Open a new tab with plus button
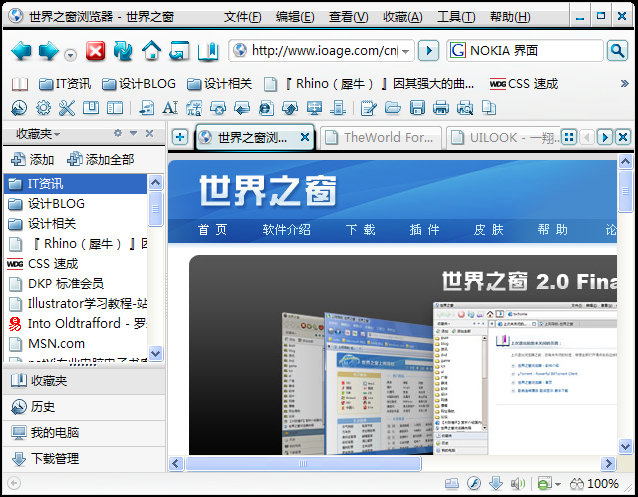The image size is (638, 497). point(180,137)
